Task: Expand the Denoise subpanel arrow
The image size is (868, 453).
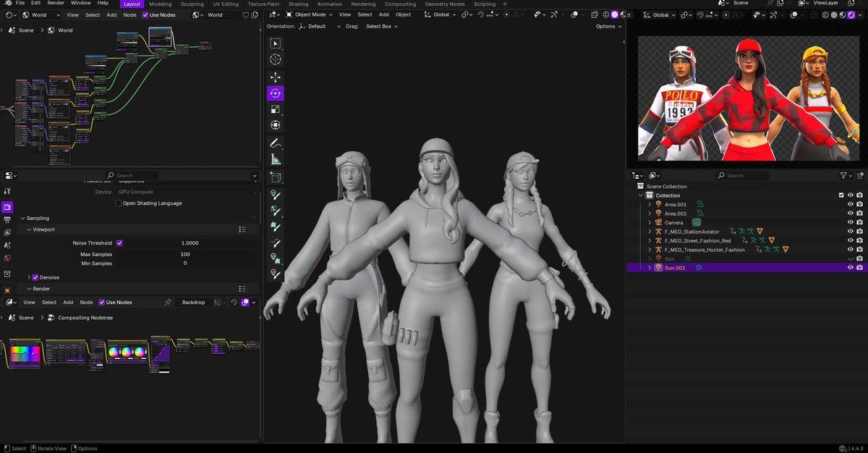Action: coord(29,277)
